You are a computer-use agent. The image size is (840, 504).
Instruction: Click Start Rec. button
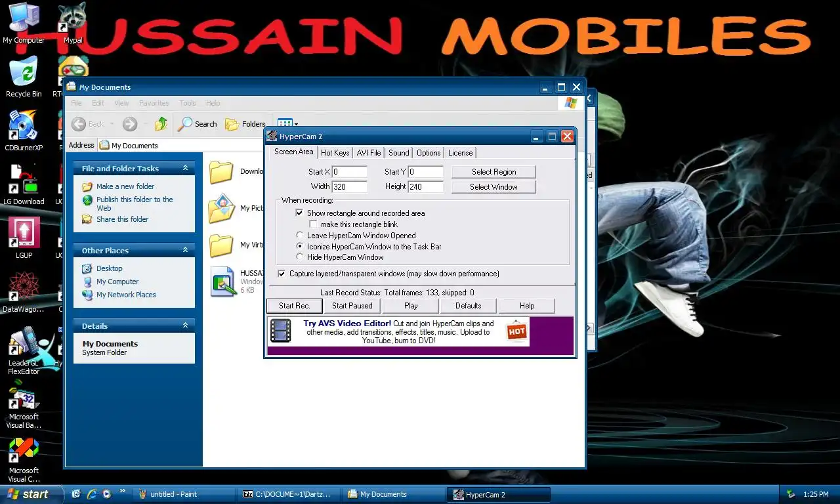[295, 306]
